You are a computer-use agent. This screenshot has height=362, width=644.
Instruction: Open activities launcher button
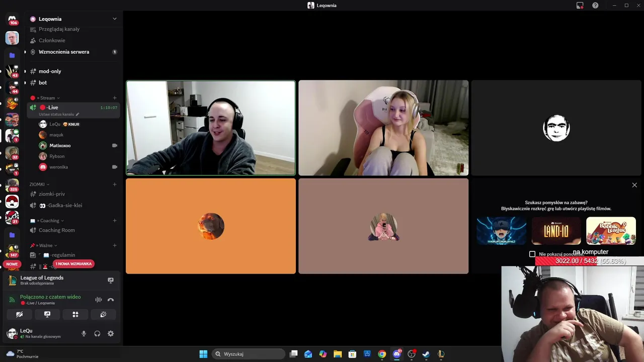pos(75,314)
